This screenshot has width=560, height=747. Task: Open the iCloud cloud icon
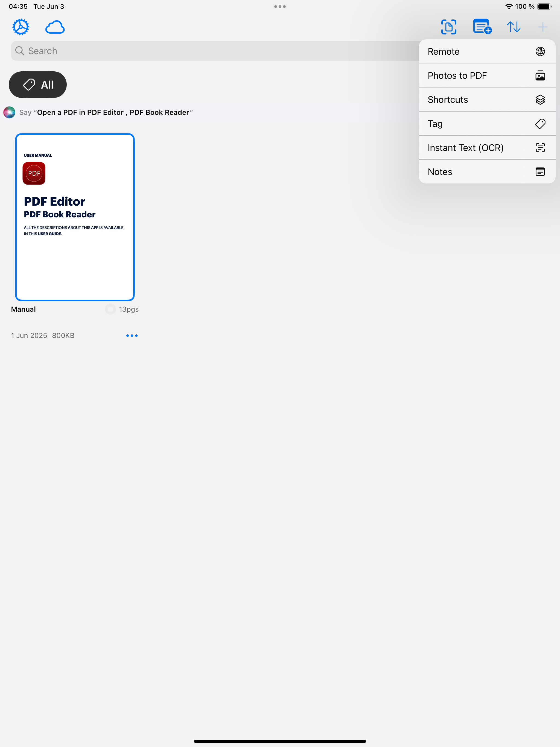55,27
